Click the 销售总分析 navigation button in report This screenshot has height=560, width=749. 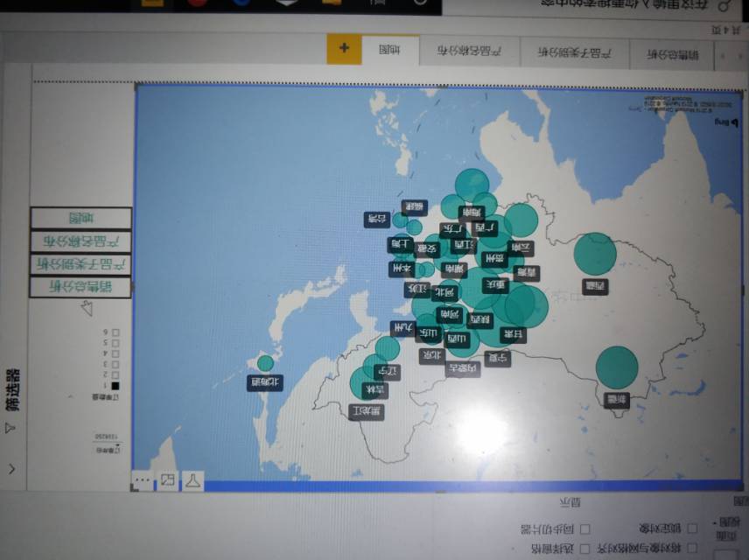(x=80, y=287)
